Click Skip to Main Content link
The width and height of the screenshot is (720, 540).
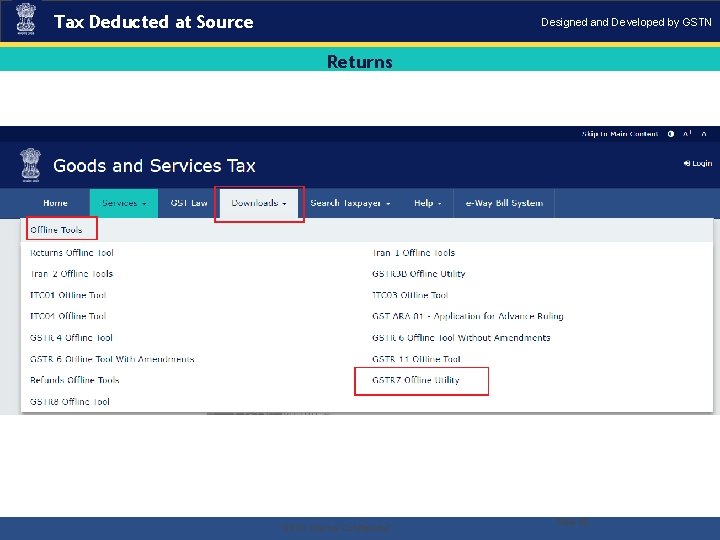click(620, 134)
